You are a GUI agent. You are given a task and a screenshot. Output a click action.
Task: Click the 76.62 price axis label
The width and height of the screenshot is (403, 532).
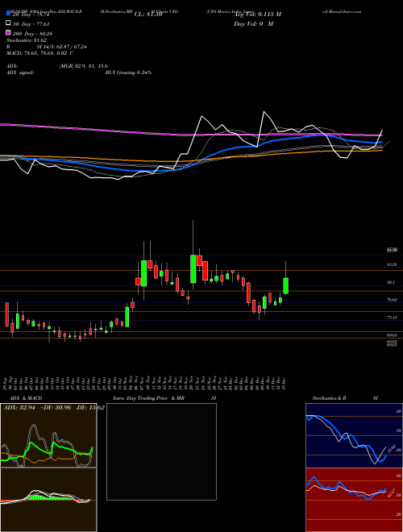click(392, 300)
